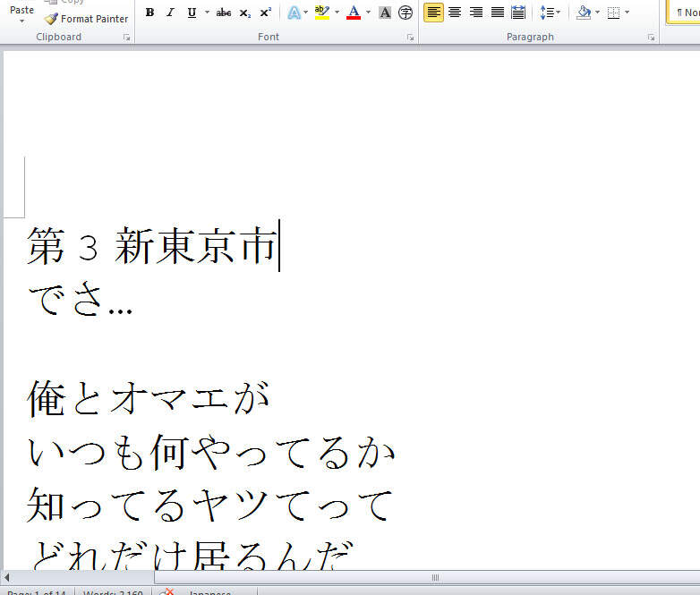Open the underline style dropdown arrow
Screen dimensions: 700x595
(207, 13)
